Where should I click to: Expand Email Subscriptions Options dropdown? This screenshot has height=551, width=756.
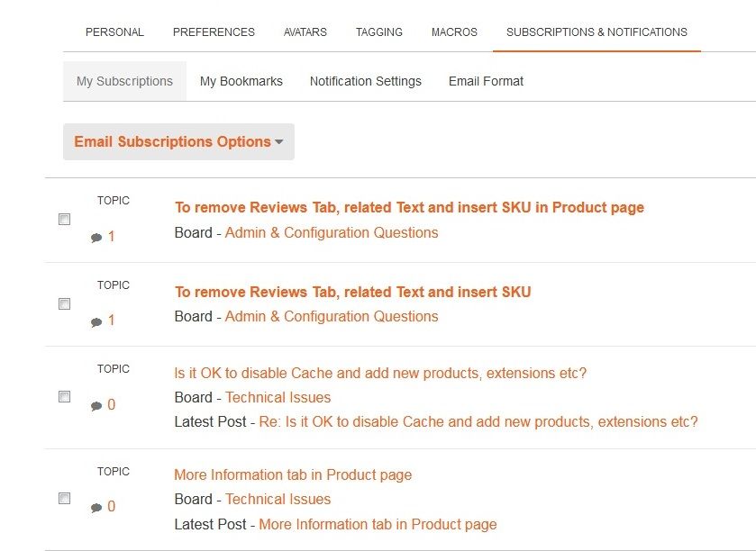(x=178, y=142)
